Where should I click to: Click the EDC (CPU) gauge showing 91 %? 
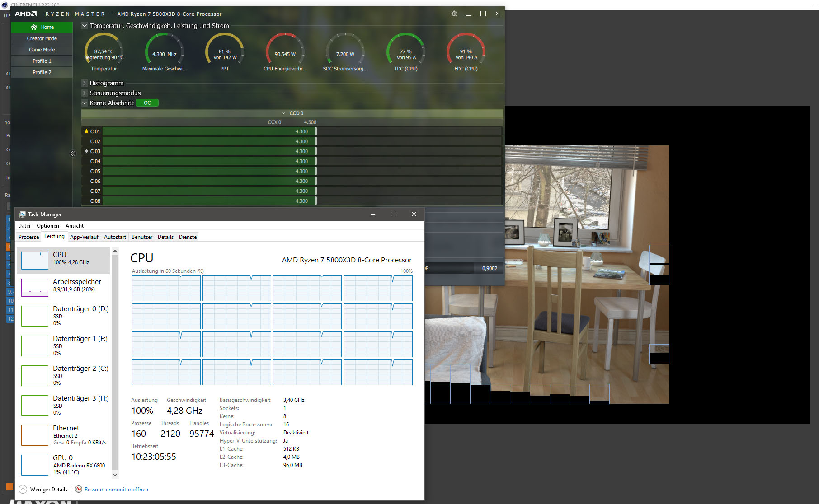click(466, 49)
